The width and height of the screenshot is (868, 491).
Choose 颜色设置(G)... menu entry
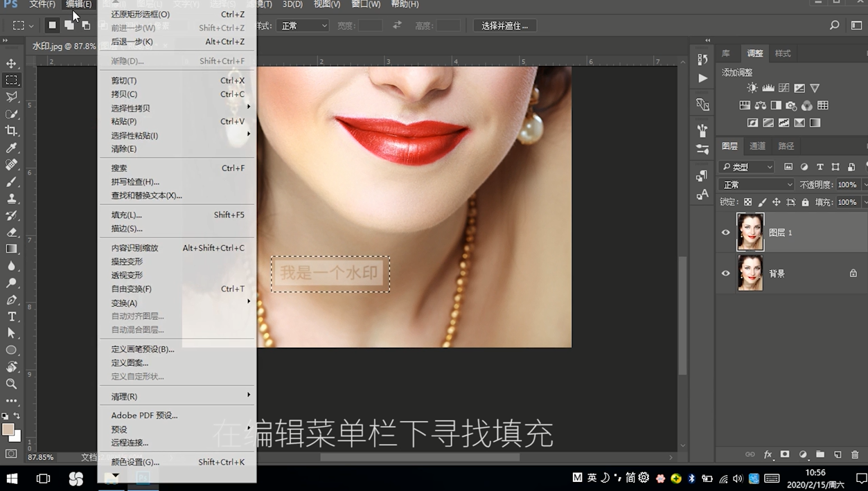[177, 462]
